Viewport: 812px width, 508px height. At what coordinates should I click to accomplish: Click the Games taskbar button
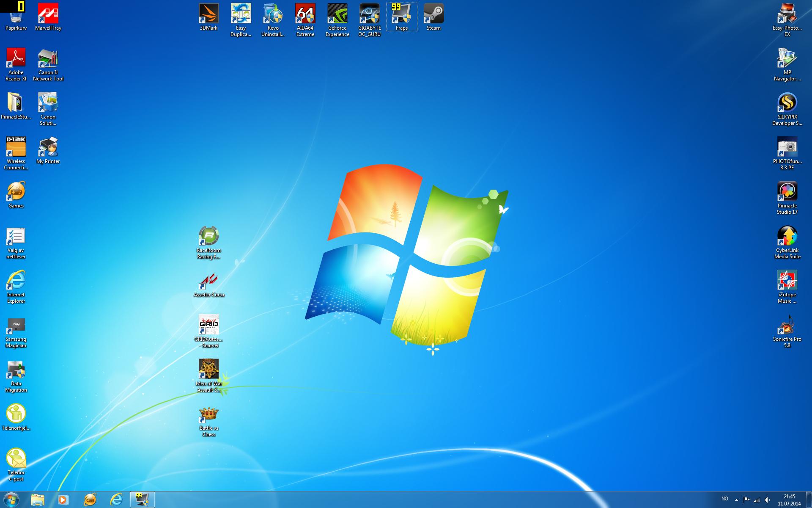click(90, 500)
